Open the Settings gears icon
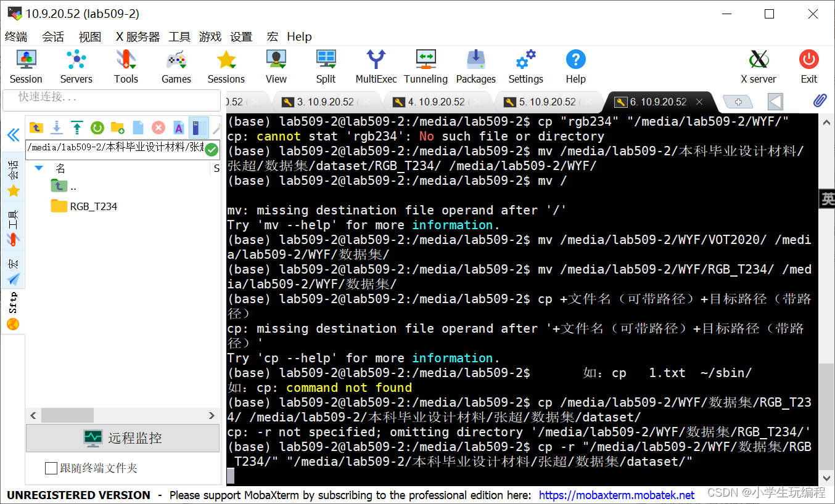 click(526, 66)
